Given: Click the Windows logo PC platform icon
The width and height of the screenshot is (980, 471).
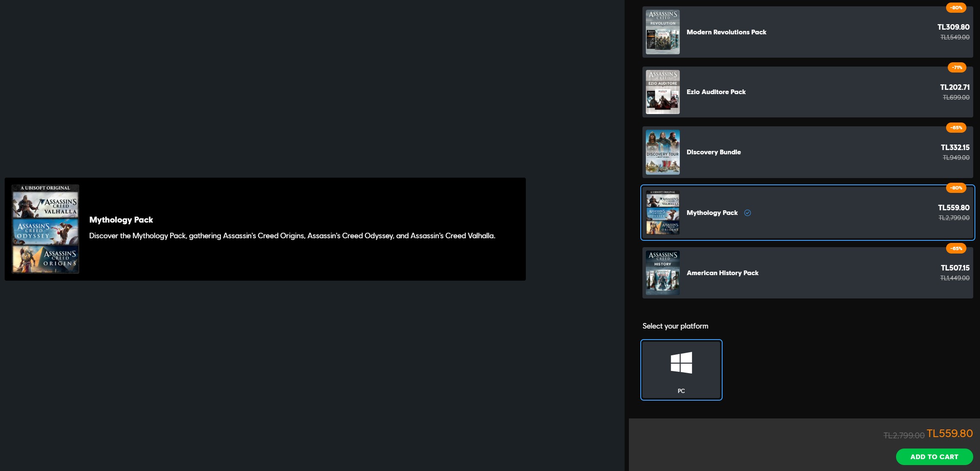Looking at the screenshot, I should coord(681,362).
